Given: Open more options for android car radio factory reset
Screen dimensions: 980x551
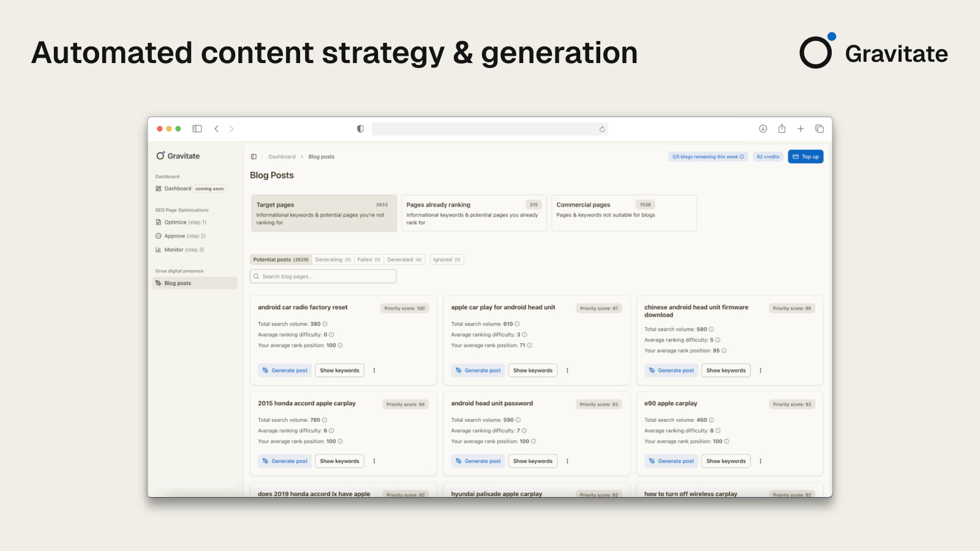Looking at the screenshot, I should [x=374, y=370].
